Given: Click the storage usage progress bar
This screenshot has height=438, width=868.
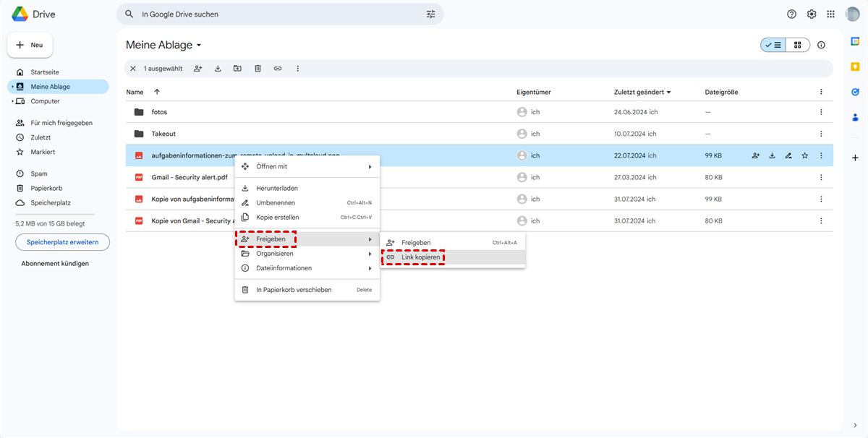Looking at the screenshot, I should pos(55,215).
